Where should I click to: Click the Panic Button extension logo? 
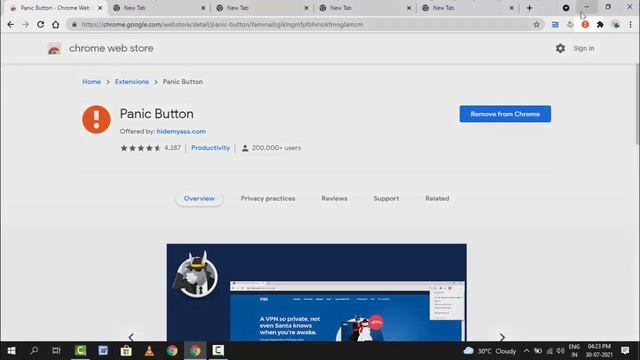point(96,119)
